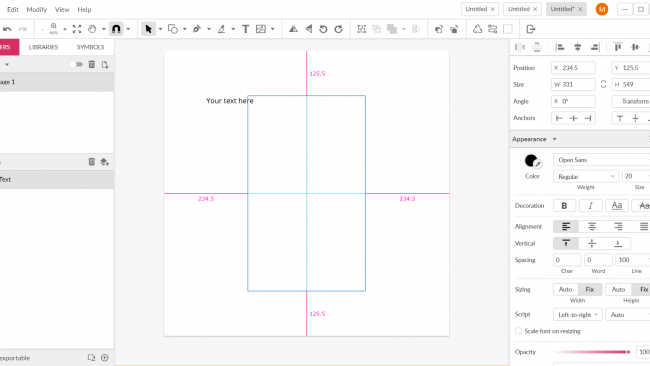Set vertical alignment to bottom
The height and width of the screenshot is (366, 650).
coord(618,243)
